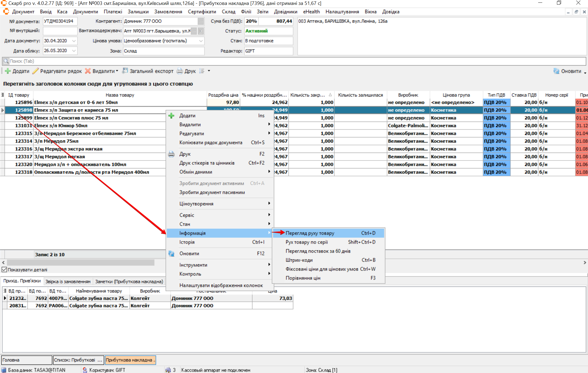Click the pencil Редагувати рядок icon
Viewport: 588px width, 373px height.
35,71
